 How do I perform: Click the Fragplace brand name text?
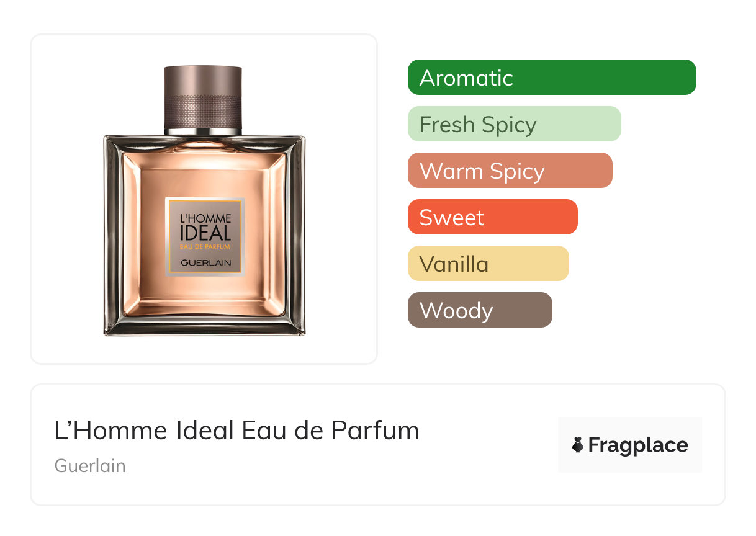click(x=638, y=445)
